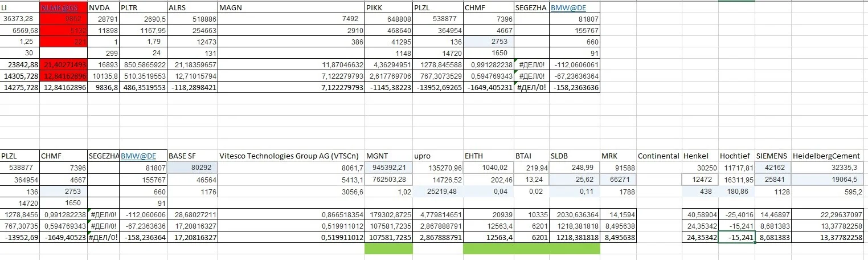The image size is (868, 260).
Task: Select the HeidelbergCement header cell
Action: click(829, 156)
